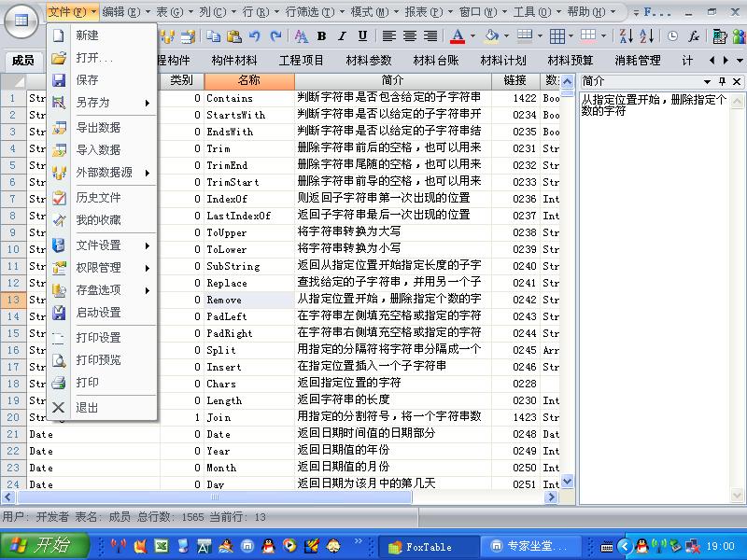Viewport: 747px width, 560px height.
Task: Expand the 外部数据源 submenu
Action: click(102, 173)
